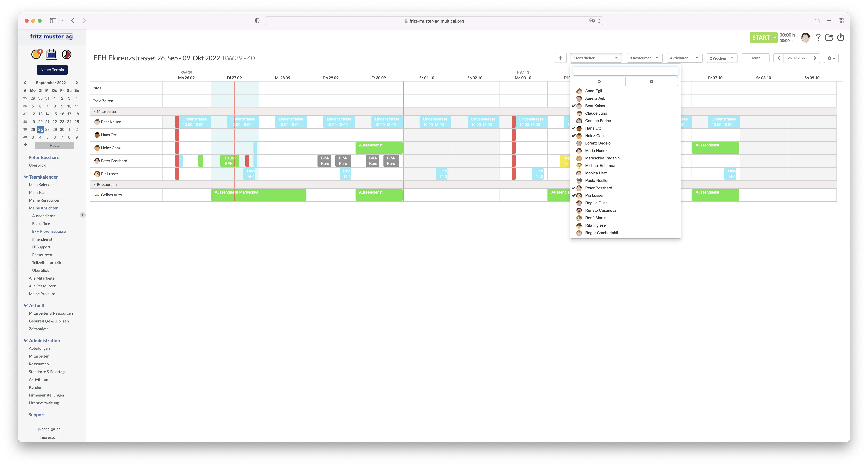The height and width of the screenshot is (466, 868).
Task: Uncheck Heinz Ganz in employee list
Action: coord(625,136)
